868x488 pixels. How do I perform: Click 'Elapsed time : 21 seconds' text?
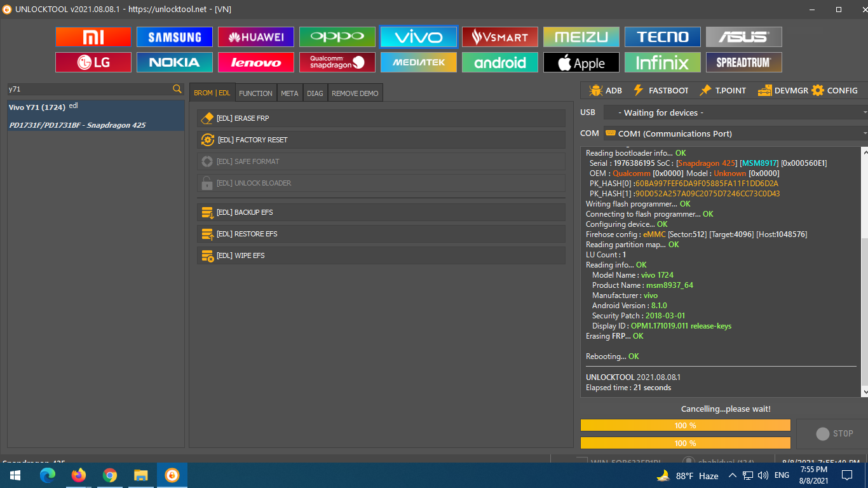coord(628,388)
